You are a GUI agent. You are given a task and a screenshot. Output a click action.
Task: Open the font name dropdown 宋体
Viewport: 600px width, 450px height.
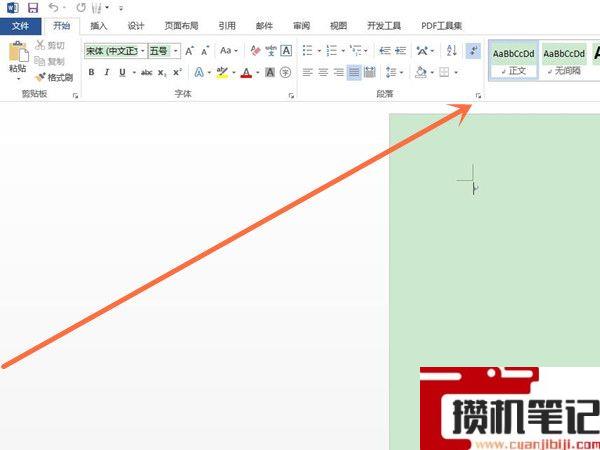(x=143, y=51)
